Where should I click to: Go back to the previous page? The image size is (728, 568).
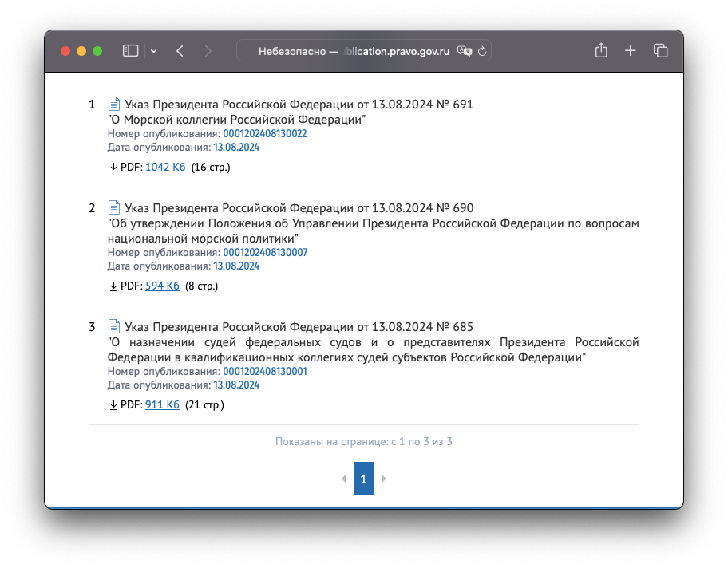pyautogui.click(x=180, y=51)
